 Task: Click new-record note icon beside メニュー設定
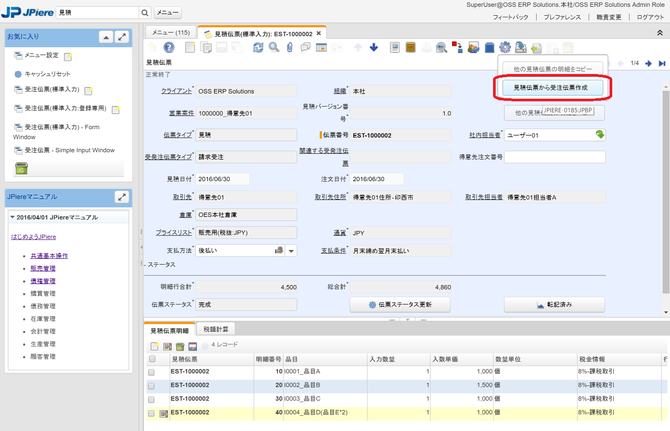tap(68, 56)
